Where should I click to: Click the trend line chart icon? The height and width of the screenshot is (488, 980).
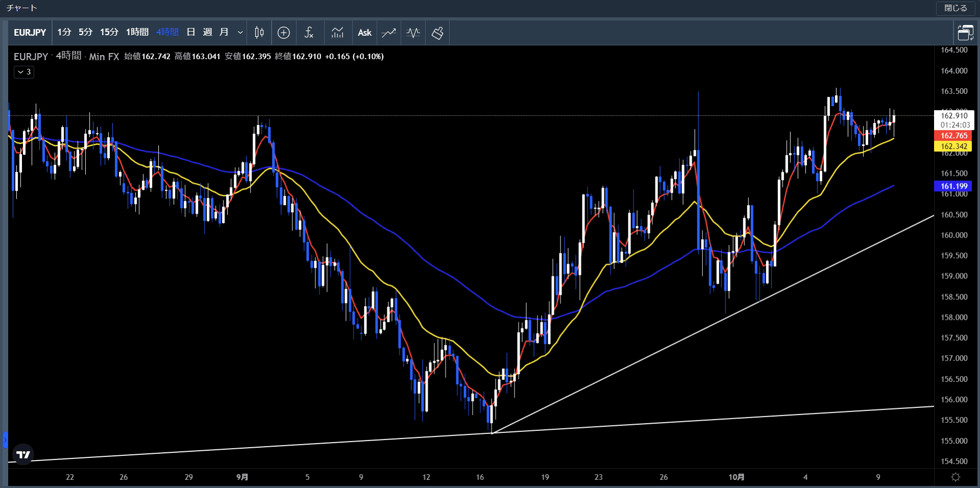pos(389,33)
